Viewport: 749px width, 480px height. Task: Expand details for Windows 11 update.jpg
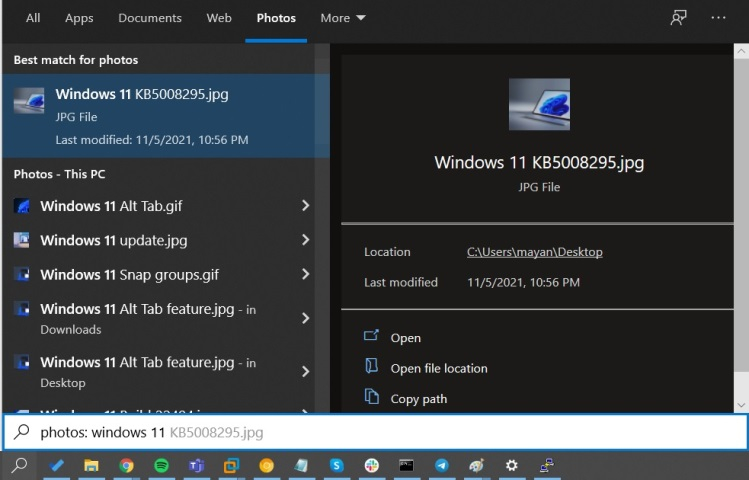(x=305, y=240)
